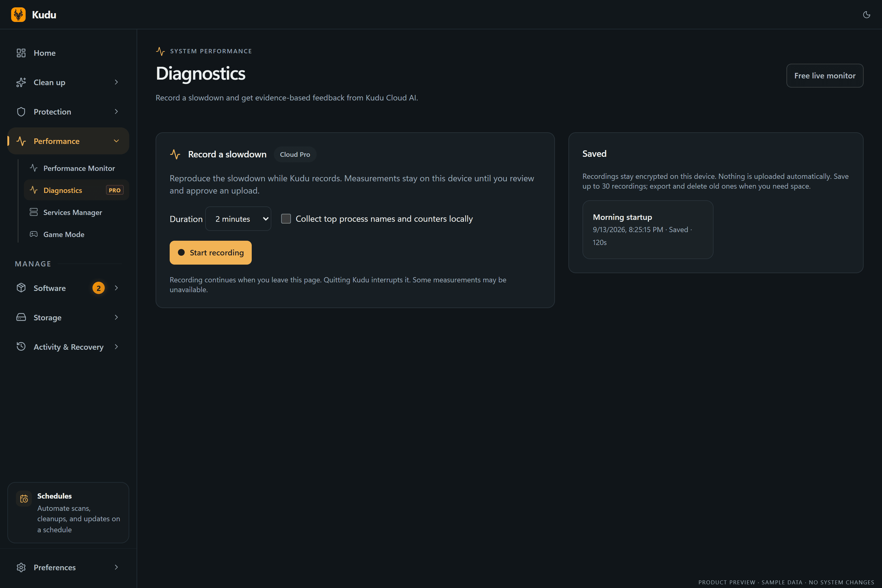Enable Collect top process names checkbox
The image size is (882, 588).
pos(286,219)
